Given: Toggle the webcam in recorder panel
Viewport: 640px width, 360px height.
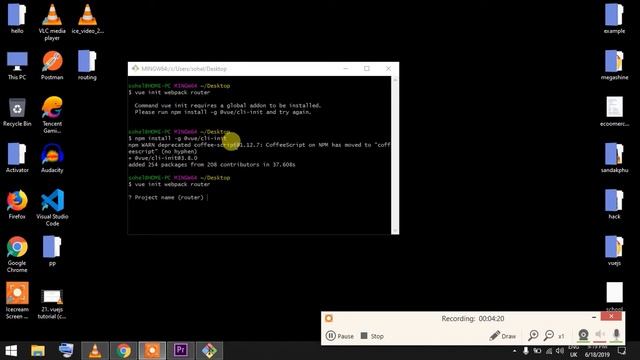Looking at the screenshot, I should (x=583, y=335).
